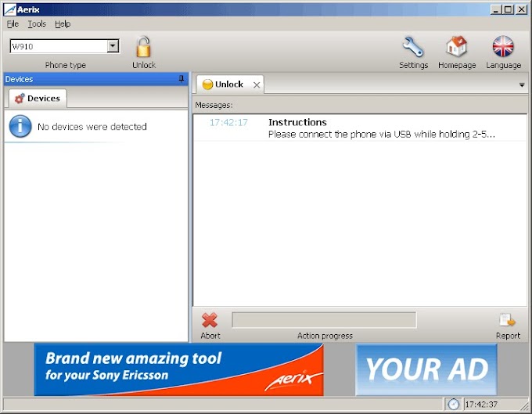This screenshot has width=532, height=414.
Task: Click the status bar time 17:42:37
Action: [481, 404]
